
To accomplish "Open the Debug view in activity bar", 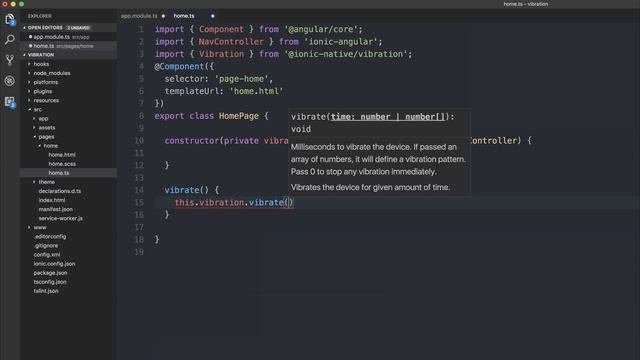I will click(x=10, y=81).
